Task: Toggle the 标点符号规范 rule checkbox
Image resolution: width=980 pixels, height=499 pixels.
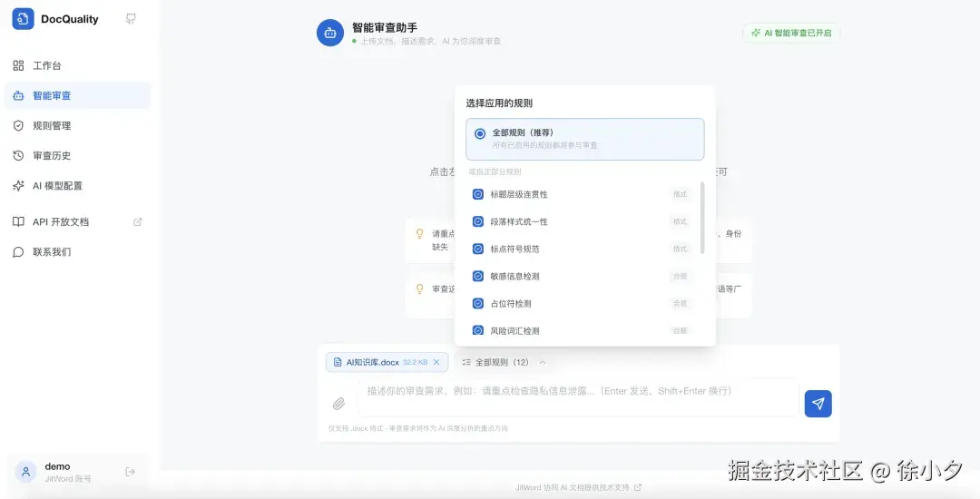Action: coord(478,249)
